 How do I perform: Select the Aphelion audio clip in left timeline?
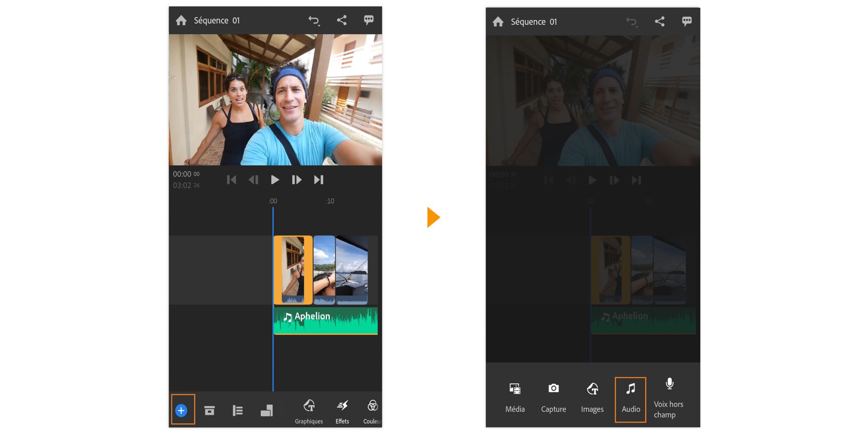[x=325, y=321]
